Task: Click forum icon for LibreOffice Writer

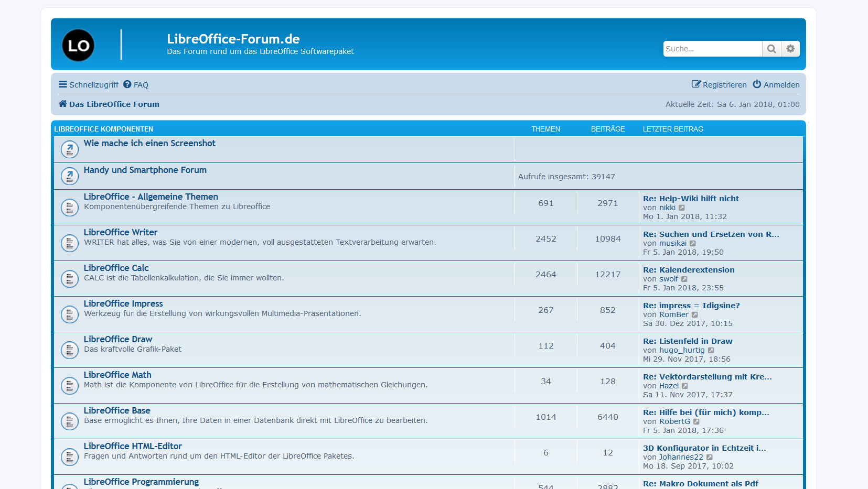Action: point(70,243)
